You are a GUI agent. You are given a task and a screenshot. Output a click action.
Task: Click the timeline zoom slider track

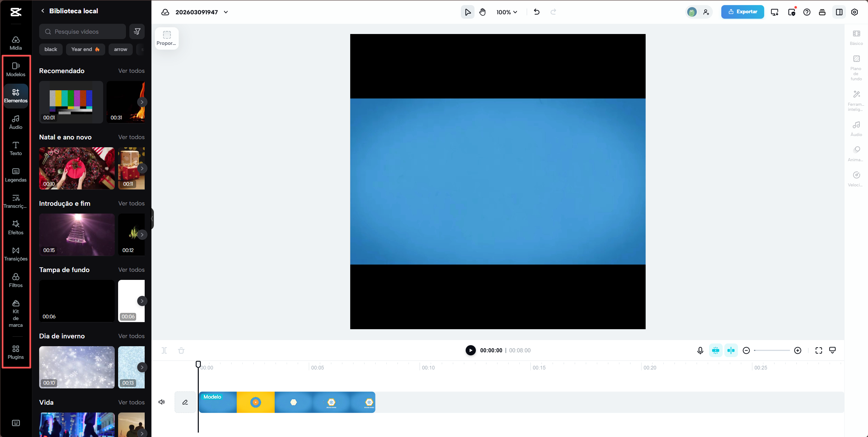point(772,350)
